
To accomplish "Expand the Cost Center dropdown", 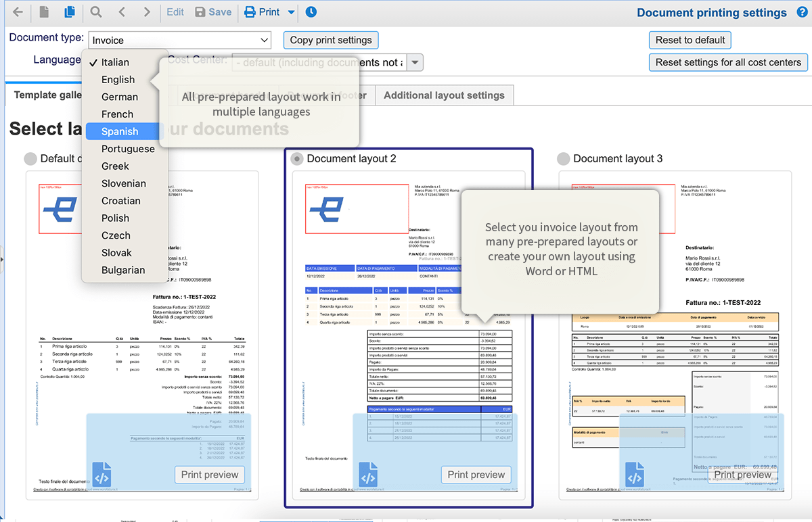I will 415,63.
